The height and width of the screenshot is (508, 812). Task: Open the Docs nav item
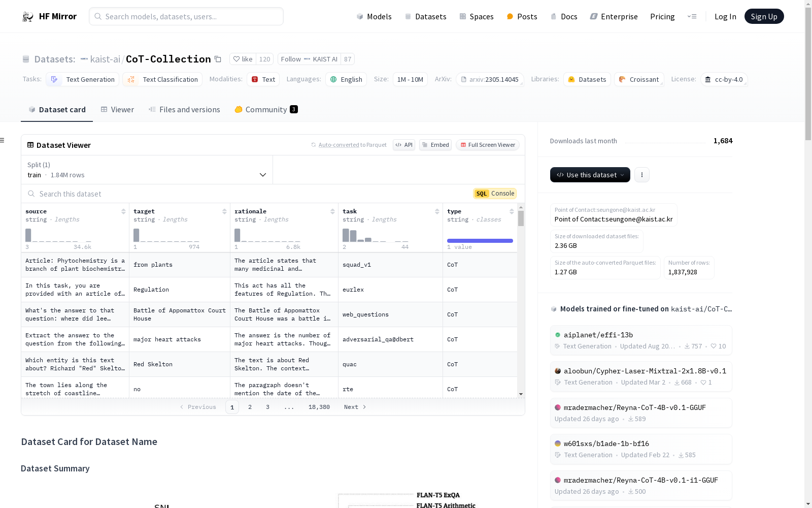[564, 17]
